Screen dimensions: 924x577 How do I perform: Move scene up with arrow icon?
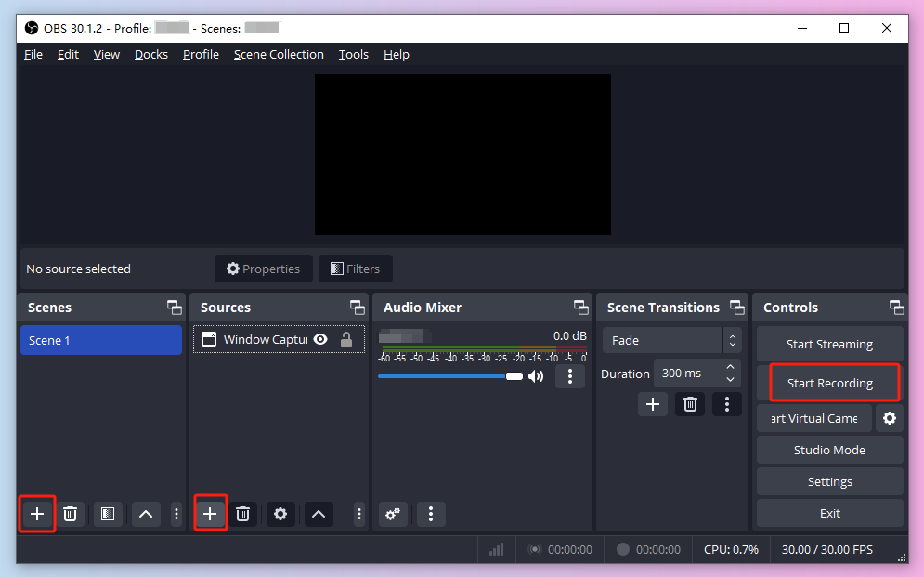(x=146, y=514)
